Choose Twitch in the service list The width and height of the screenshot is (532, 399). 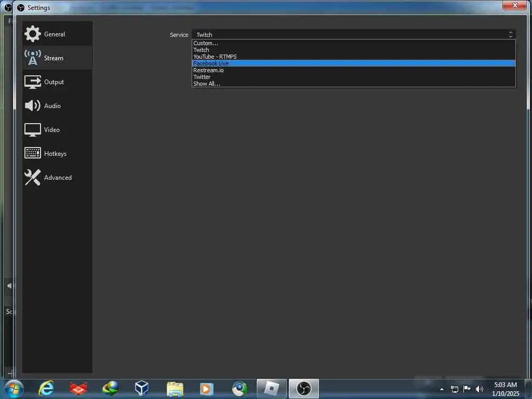(353, 50)
